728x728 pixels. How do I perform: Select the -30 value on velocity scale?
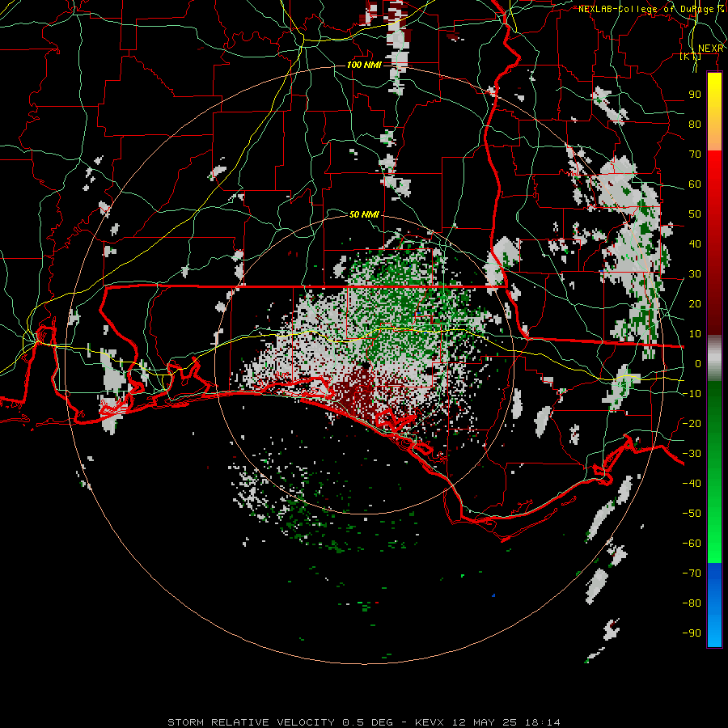[692, 454]
